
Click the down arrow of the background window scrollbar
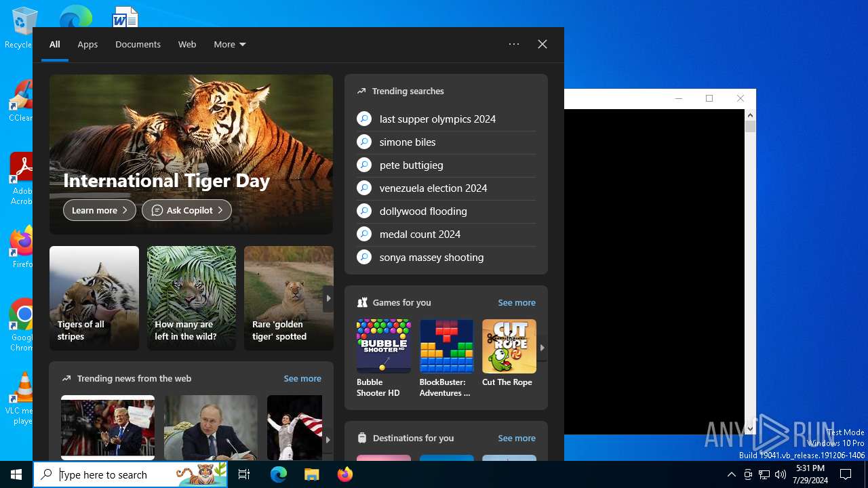pos(750,429)
